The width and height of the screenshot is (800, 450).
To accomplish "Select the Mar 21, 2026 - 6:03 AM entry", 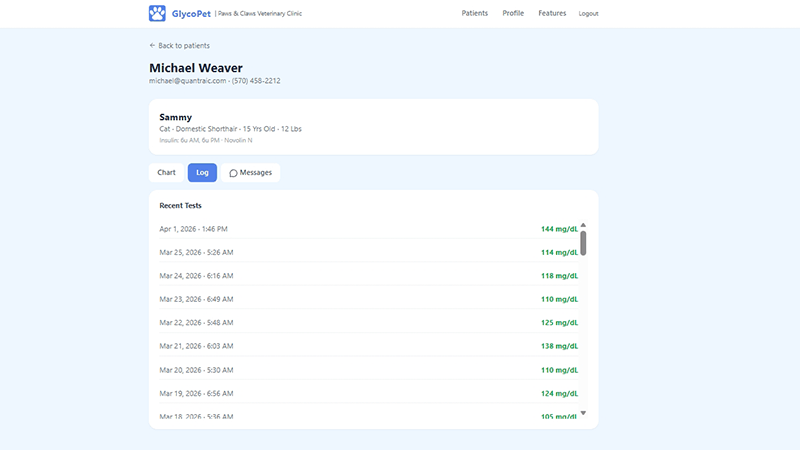I will [368, 346].
